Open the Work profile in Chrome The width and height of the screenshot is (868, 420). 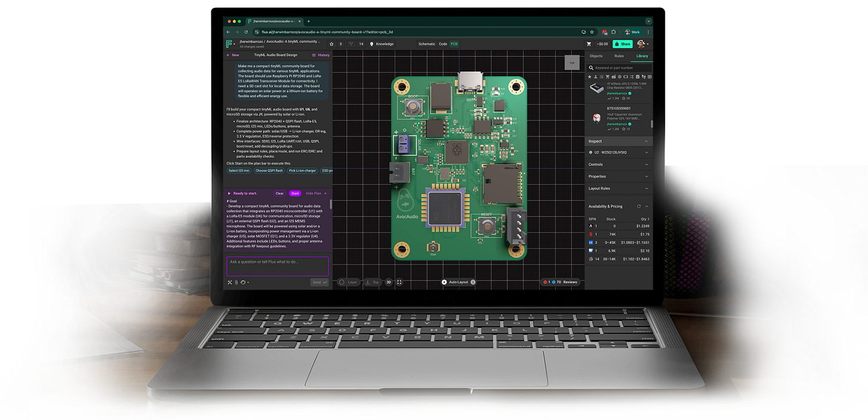point(632,32)
